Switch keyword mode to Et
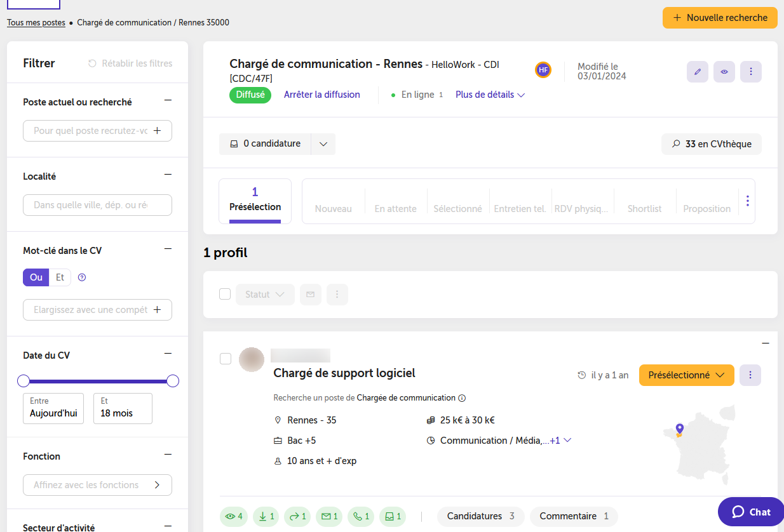 (60, 277)
